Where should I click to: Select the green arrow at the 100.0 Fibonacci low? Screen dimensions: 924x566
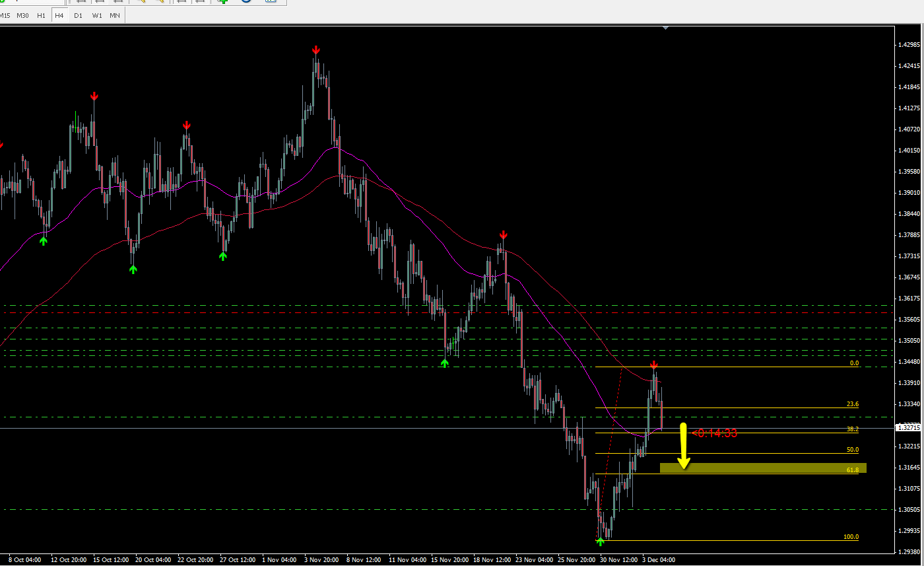600,542
